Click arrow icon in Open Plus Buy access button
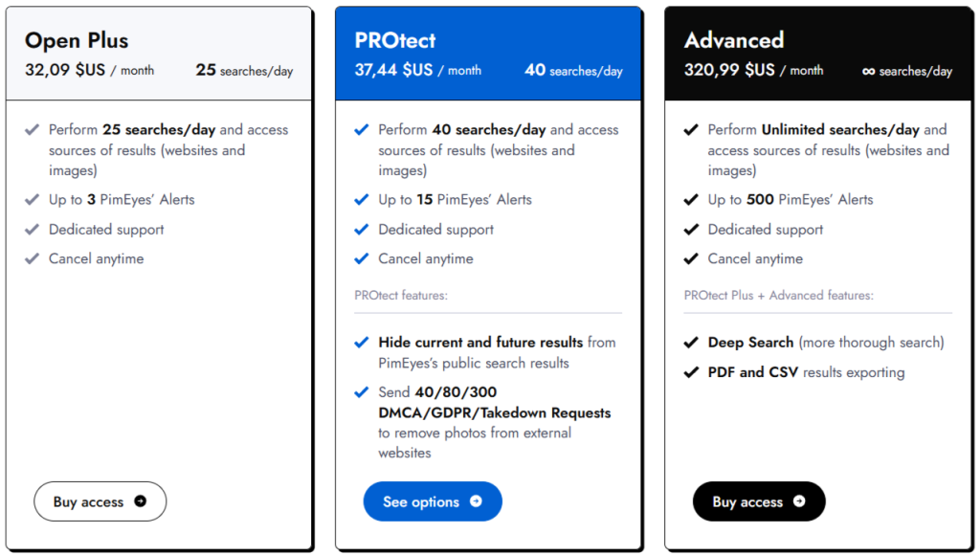This screenshot has height=556, width=980. click(141, 501)
